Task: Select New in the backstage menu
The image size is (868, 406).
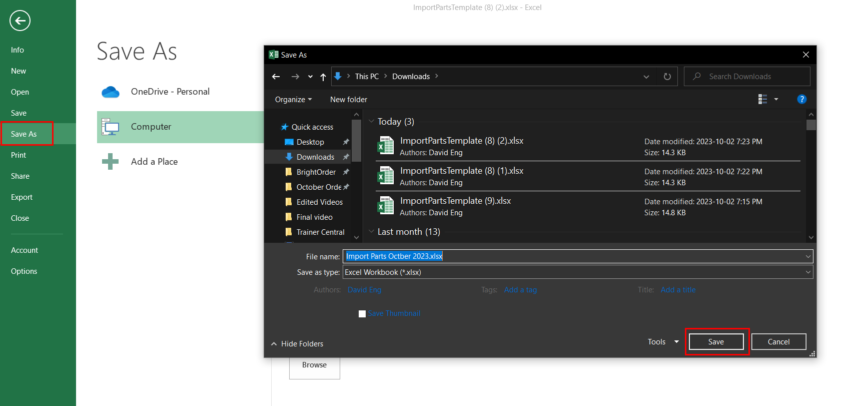Action: coord(19,71)
